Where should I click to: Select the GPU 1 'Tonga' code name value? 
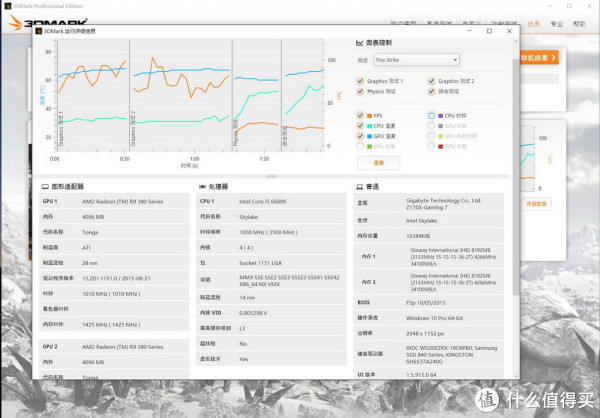[90, 232]
